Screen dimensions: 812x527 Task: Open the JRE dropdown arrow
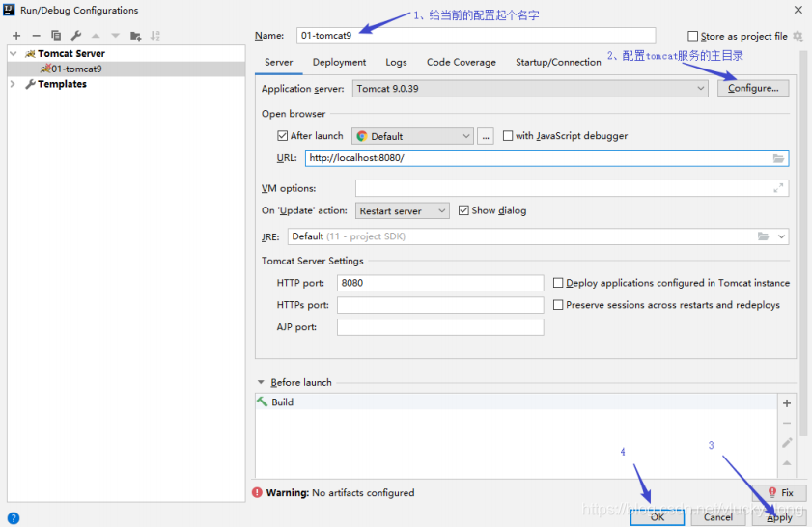[x=781, y=236]
